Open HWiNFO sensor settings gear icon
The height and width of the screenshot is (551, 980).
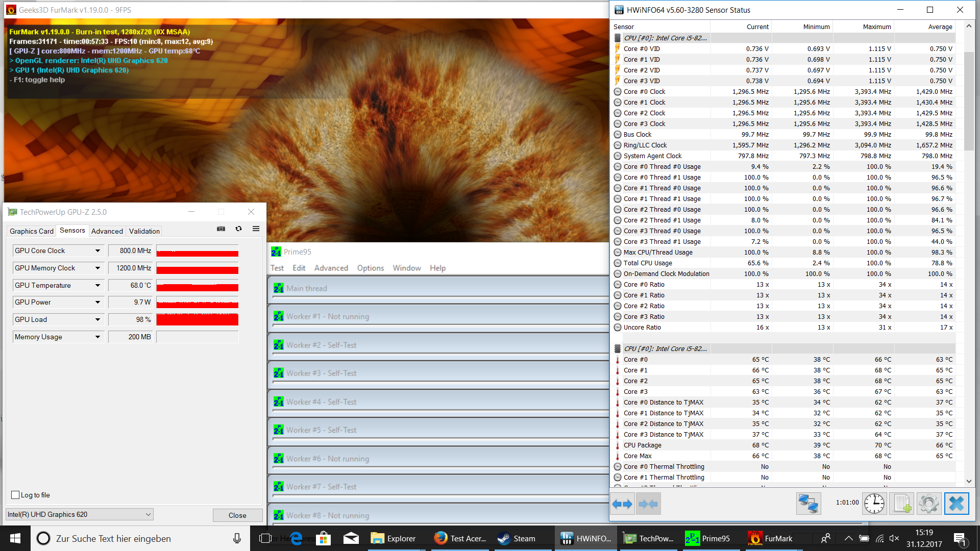click(x=928, y=504)
